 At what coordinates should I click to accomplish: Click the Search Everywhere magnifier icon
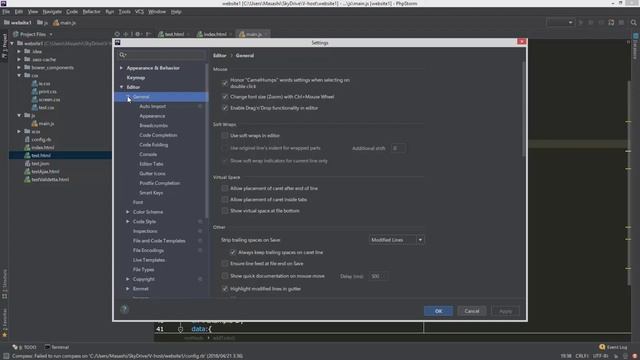point(633,22)
